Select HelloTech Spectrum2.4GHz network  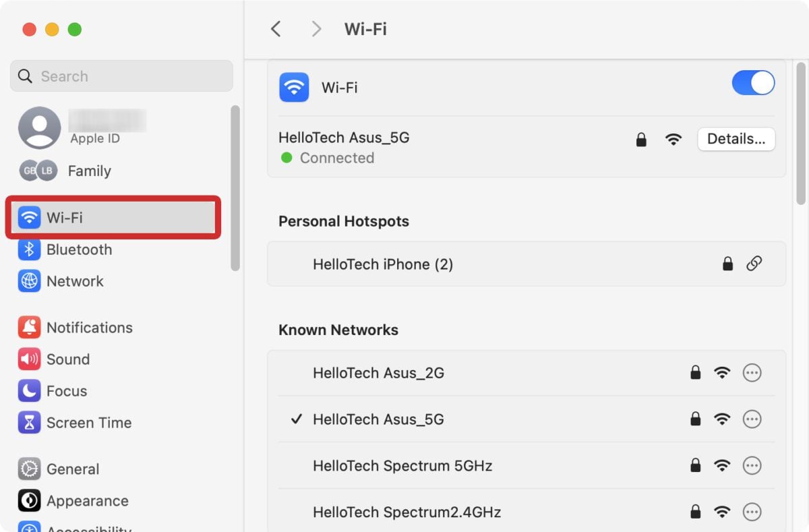pyautogui.click(x=407, y=512)
